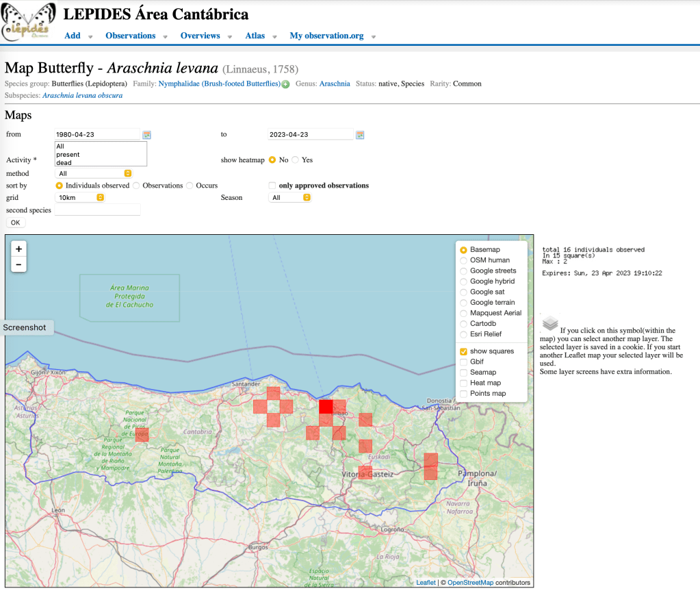Click the map layer stack symbol in the sidebar

pos(549,322)
